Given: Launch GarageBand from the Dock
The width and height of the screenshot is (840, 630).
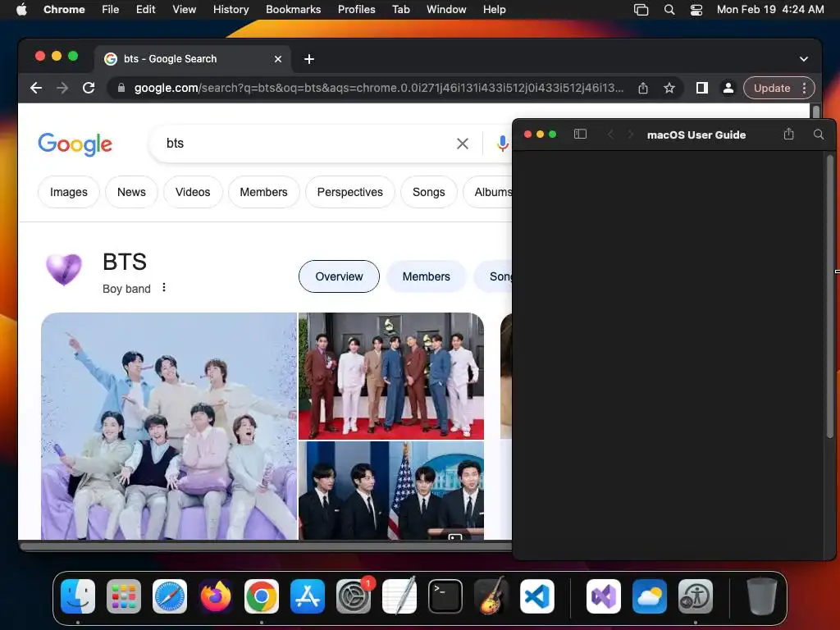Looking at the screenshot, I should point(491,596).
